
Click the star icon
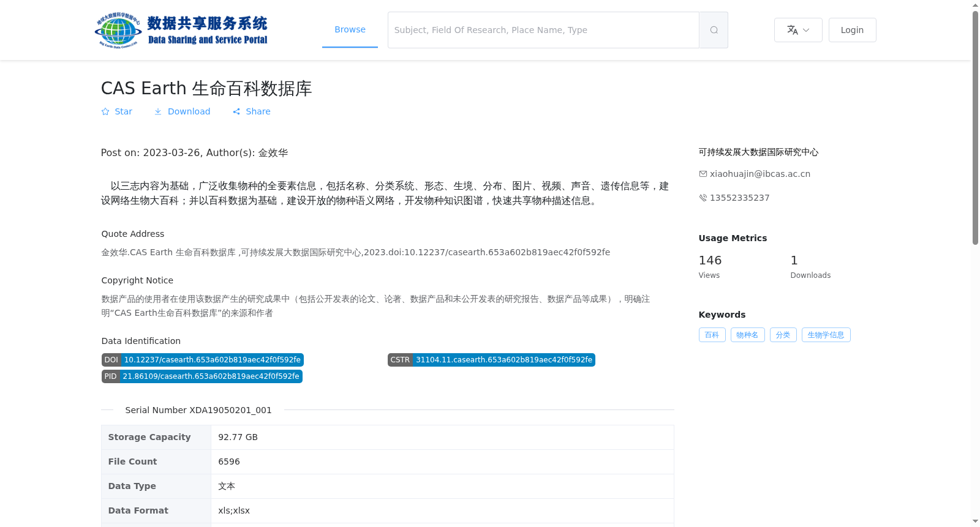click(105, 111)
